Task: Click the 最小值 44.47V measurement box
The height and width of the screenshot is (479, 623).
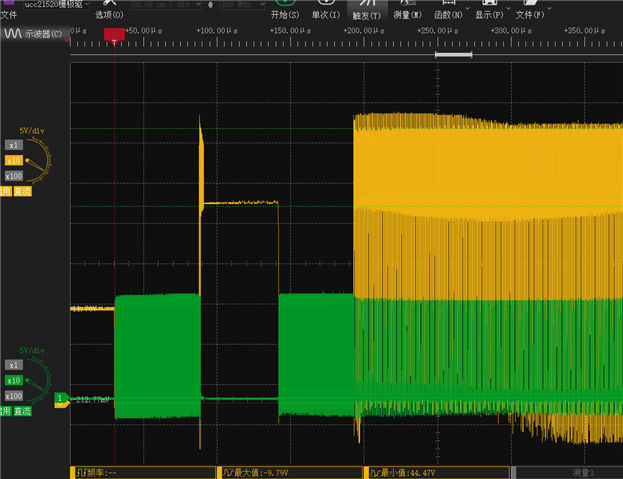Action: pos(437,473)
